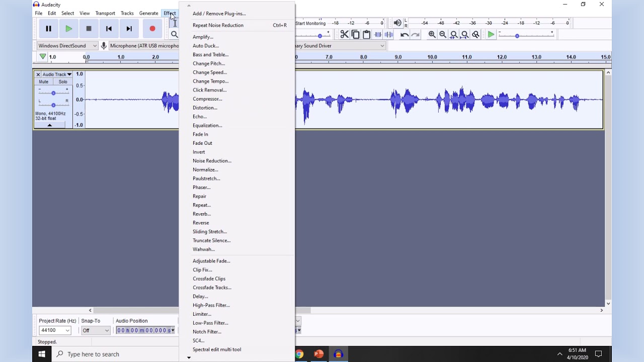Adjust the track pan L-R slider
644x362 pixels.
(53, 105)
